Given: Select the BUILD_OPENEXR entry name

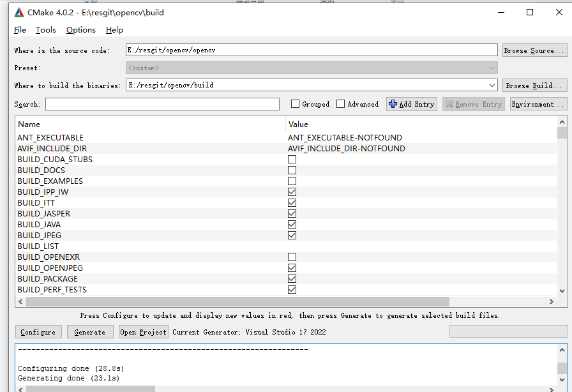Looking at the screenshot, I should (49, 257).
